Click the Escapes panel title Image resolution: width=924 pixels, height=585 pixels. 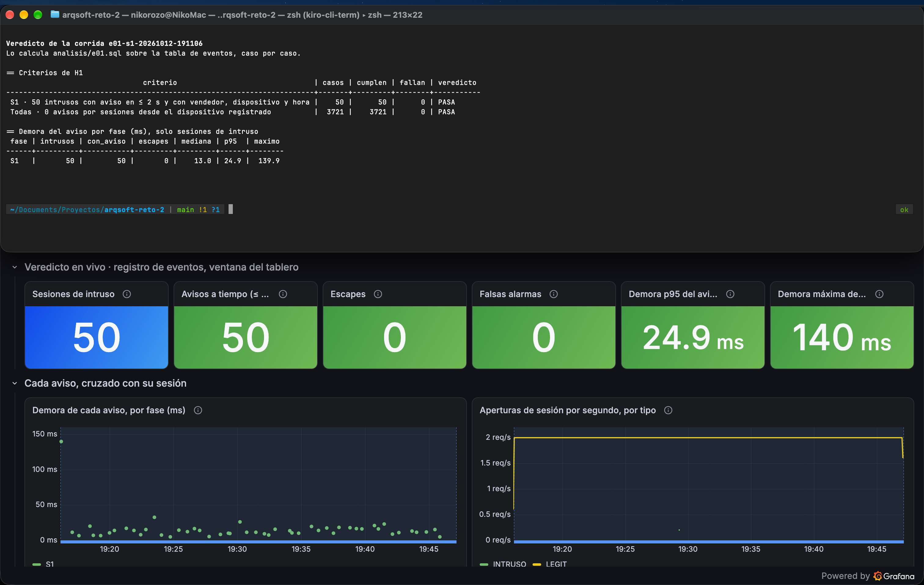click(348, 294)
